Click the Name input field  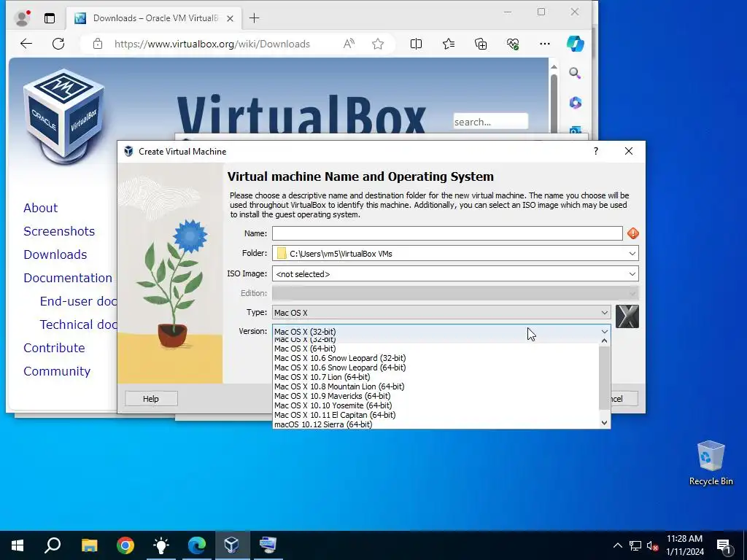[447, 233]
